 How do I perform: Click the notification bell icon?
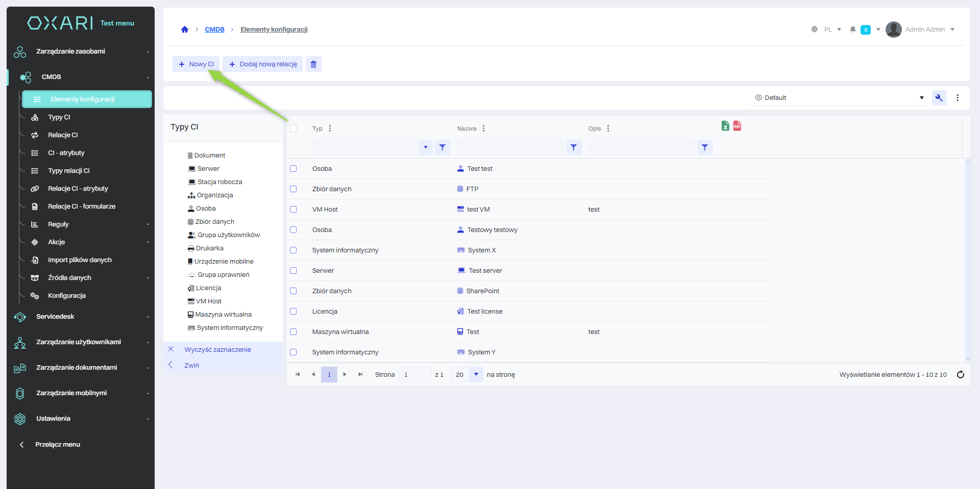[852, 30]
